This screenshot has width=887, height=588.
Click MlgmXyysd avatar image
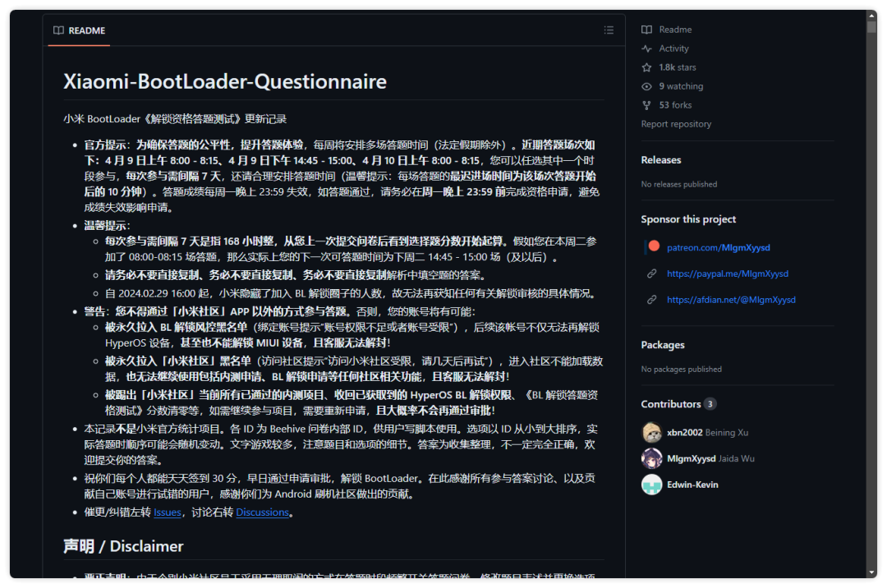(x=651, y=458)
